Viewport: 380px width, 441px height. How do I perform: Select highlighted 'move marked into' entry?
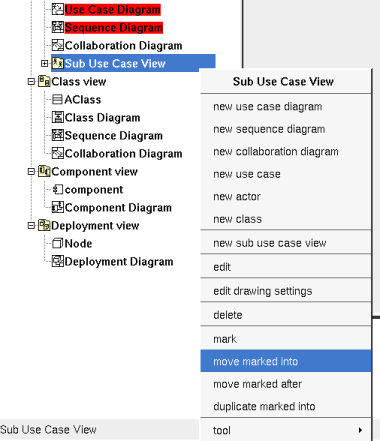286,361
